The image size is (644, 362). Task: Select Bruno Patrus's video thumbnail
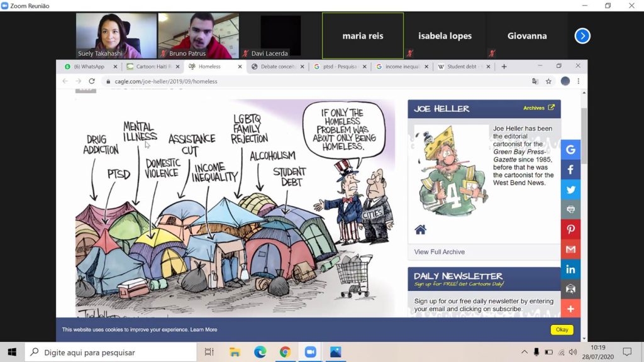click(x=198, y=36)
